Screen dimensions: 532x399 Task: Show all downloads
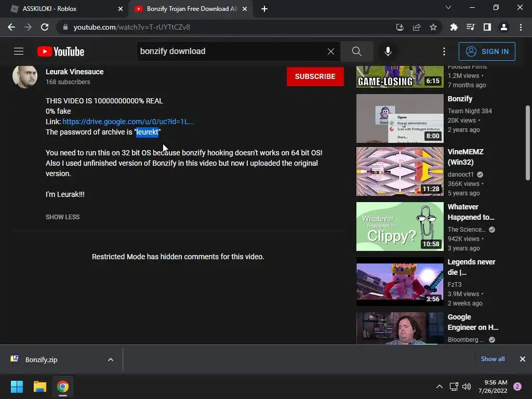point(493,358)
